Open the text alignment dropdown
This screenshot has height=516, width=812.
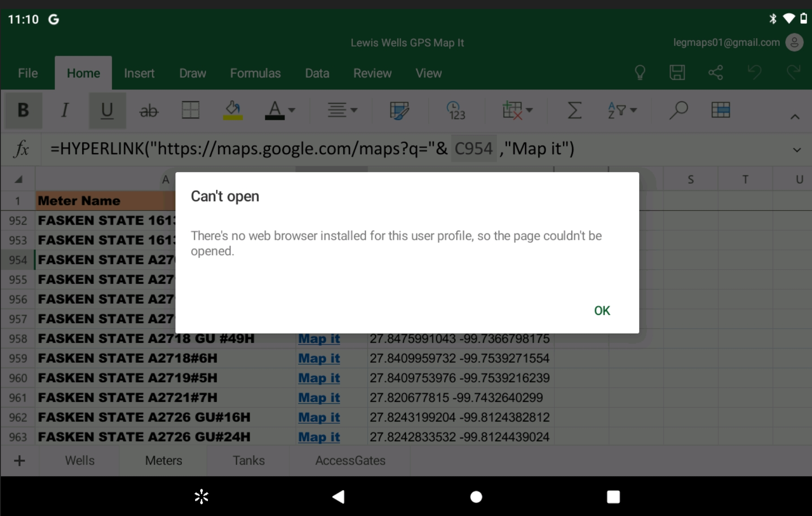click(342, 110)
